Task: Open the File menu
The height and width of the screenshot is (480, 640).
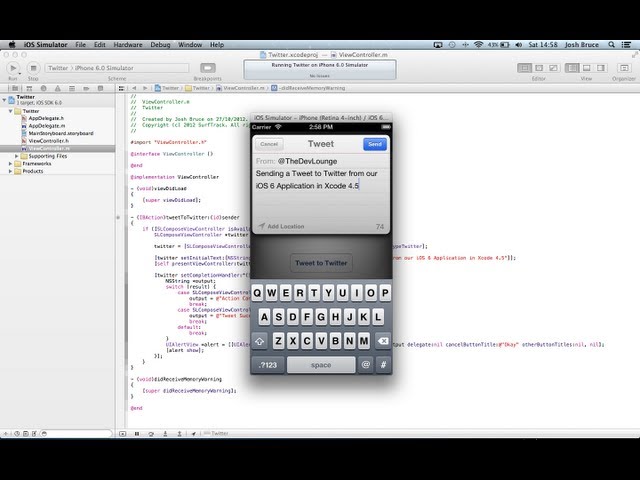Action: [x=80, y=45]
